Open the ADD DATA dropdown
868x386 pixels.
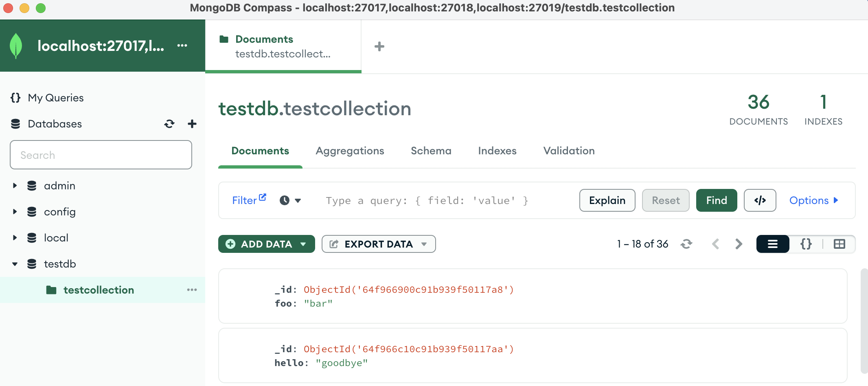coord(267,244)
